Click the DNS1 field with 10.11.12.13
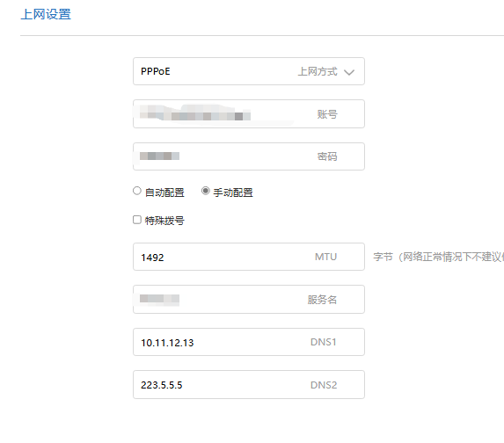This screenshot has height=443, width=504. (x=249, y=342)
